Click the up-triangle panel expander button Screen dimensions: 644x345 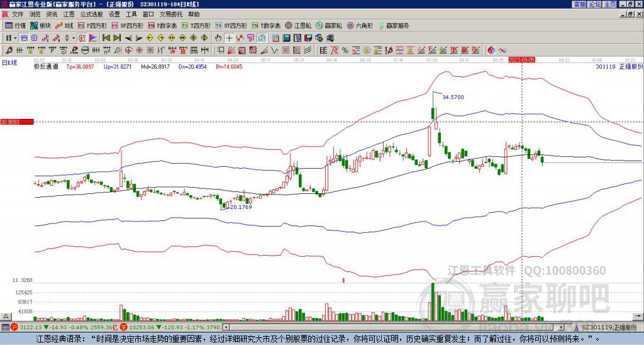[5, 316]
